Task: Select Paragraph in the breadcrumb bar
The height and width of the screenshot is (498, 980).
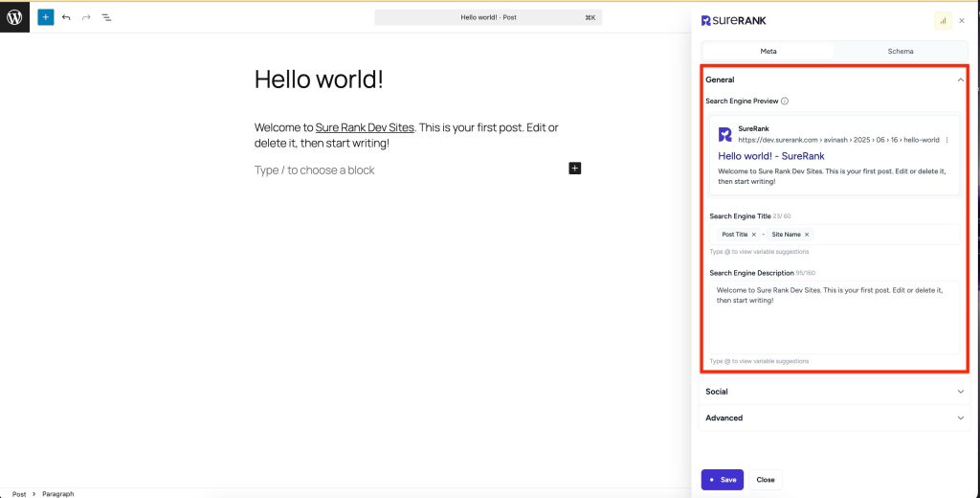Action: tap(58, 493)
